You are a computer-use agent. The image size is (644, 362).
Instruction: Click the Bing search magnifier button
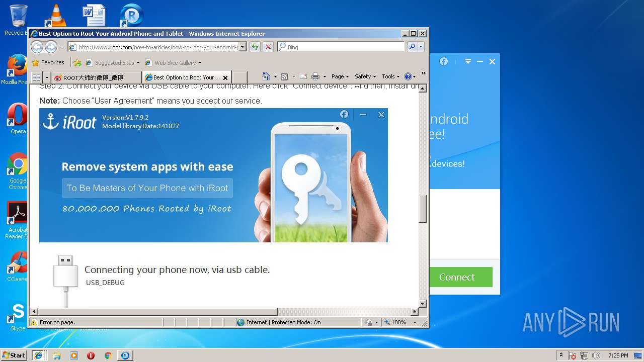coord(412,47)
